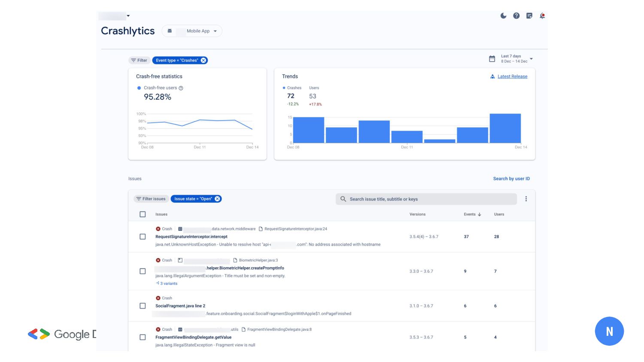Check the RequestSignatureInterceptor.intercept issue row

143,237
